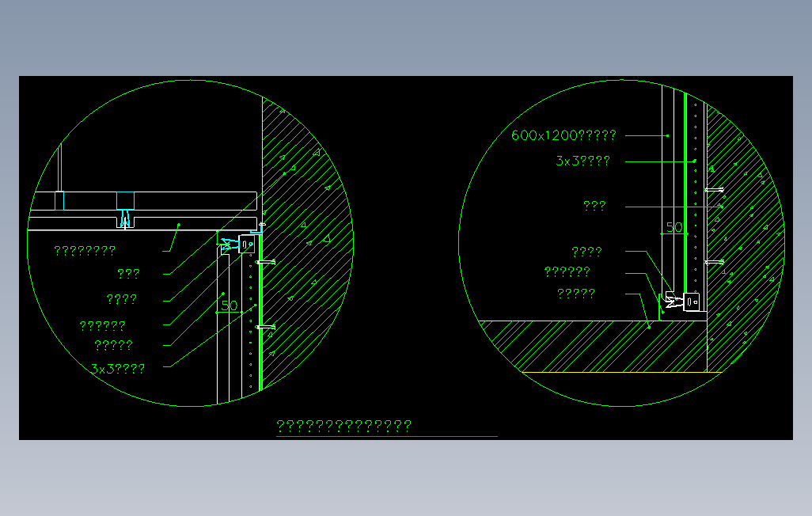Click the drawing title text above the magenta underline
This screenshot has width=812, height=516.
click(343, 426)
